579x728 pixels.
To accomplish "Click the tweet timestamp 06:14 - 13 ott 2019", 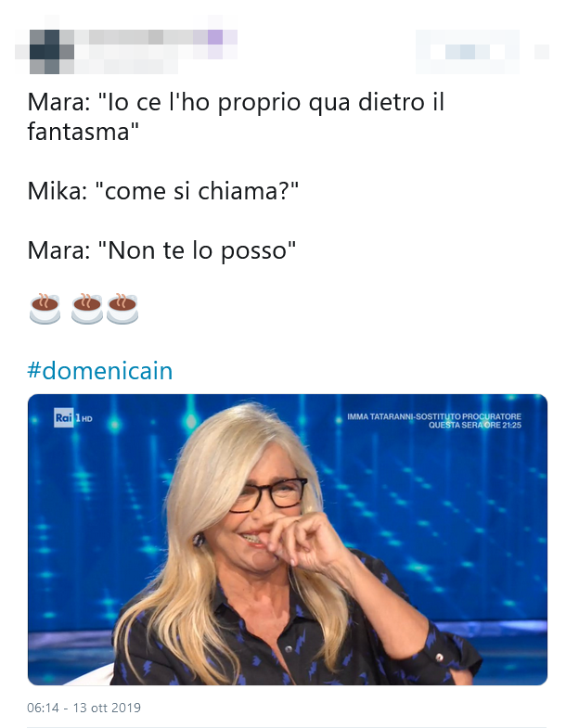I will click(x=84, y=708).
